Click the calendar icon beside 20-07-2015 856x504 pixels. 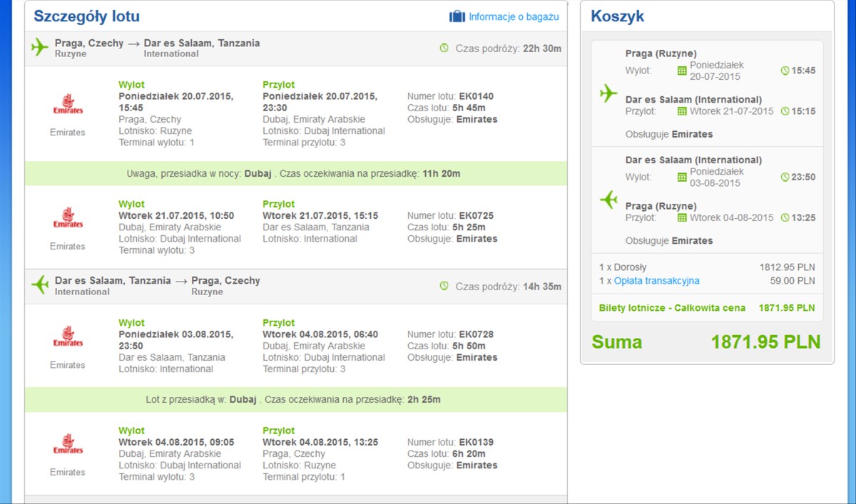tap(682, 71)
